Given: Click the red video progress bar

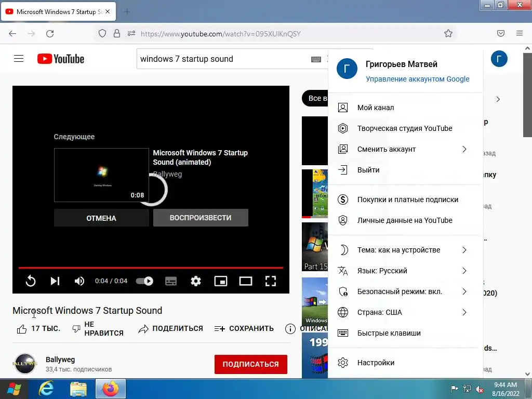Looking at the screenshot, I should pos(151,268).
